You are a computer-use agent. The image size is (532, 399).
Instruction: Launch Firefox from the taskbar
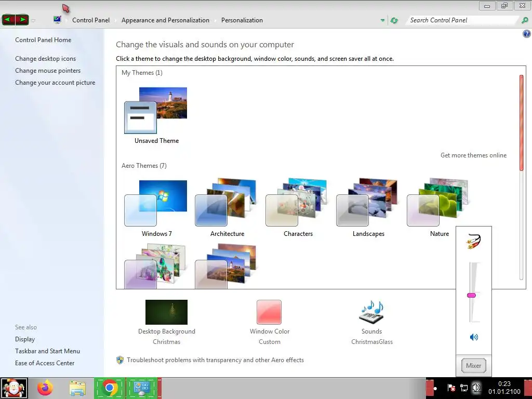(x=45, y=388)
